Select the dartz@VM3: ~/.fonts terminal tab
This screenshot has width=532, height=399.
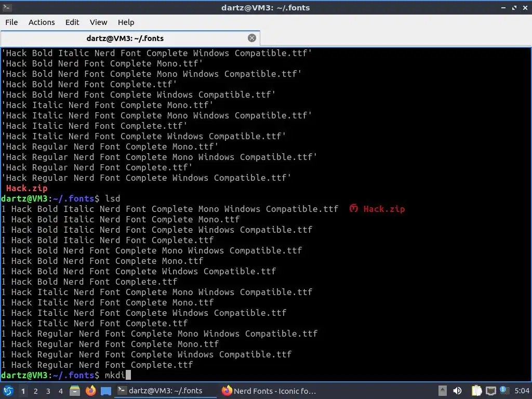130,38
